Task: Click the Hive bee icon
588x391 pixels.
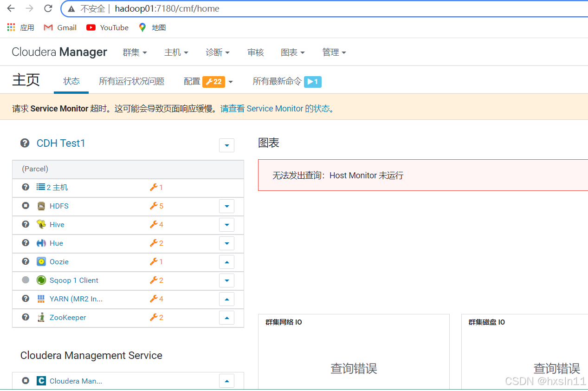Action: [41, 224]
